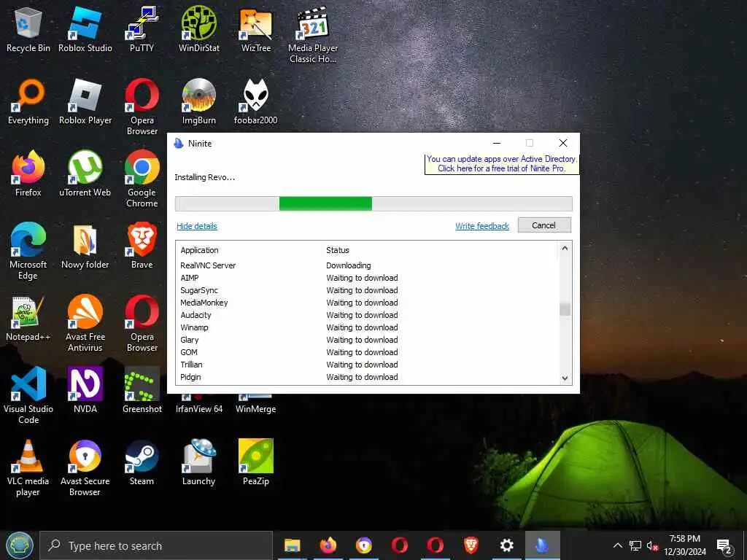The image size is (747, 560).
Task: Open the Windows Start button
Action: 20,545
